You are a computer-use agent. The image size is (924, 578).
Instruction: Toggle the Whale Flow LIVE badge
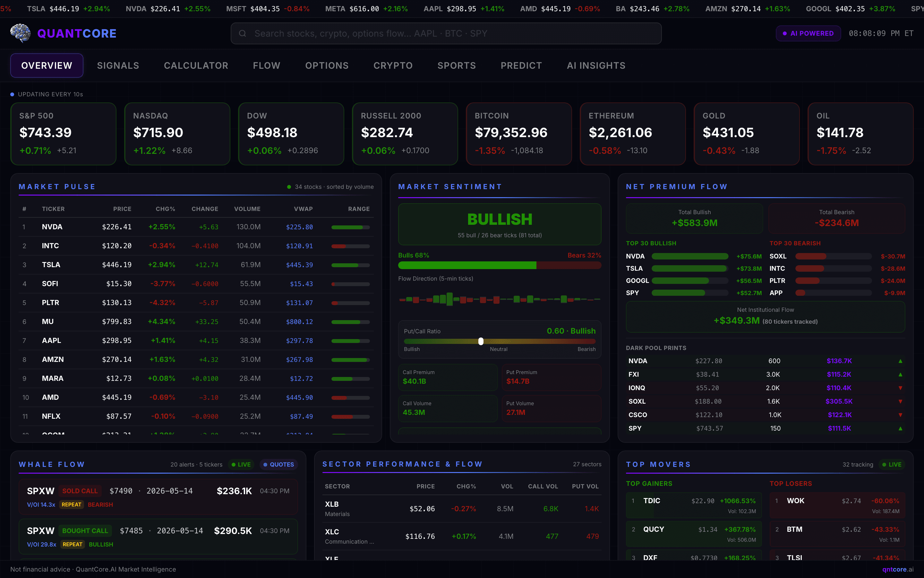(x=241, y=464)
